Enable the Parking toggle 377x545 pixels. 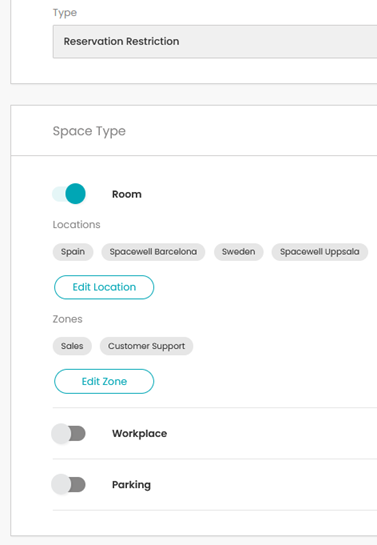click(68, 485)
